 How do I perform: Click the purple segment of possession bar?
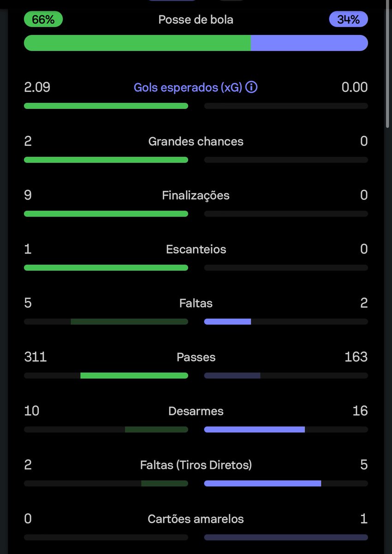[x=309, y=43]
